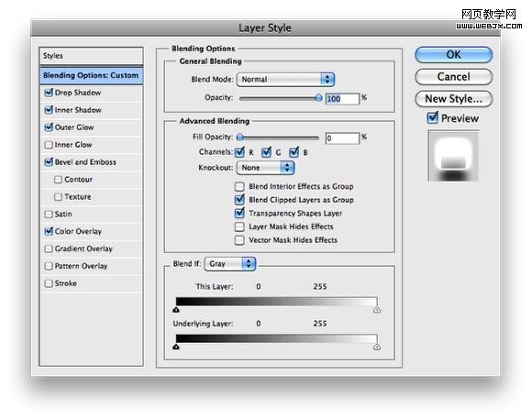The width and height of the screenshot is (532, 420).
Task: Click the New Style... button
Action: (454, 99)
